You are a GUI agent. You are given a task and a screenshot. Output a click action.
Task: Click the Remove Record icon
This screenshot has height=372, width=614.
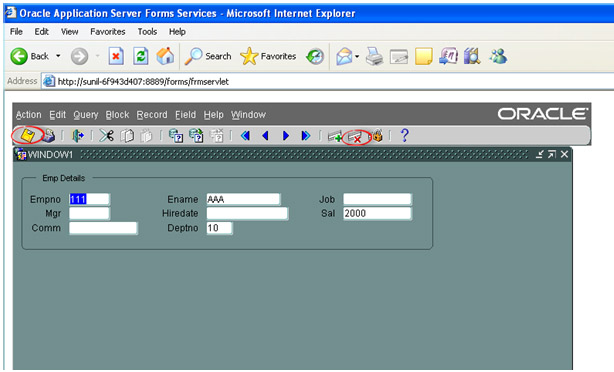355,137
